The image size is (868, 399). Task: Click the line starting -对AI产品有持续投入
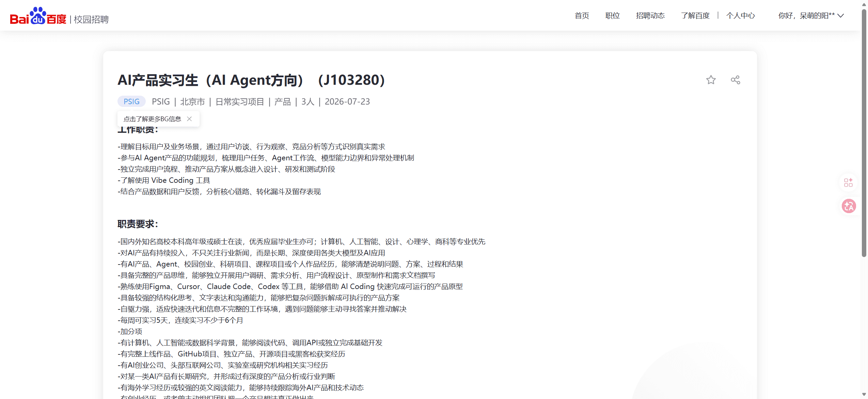[251, 253]
